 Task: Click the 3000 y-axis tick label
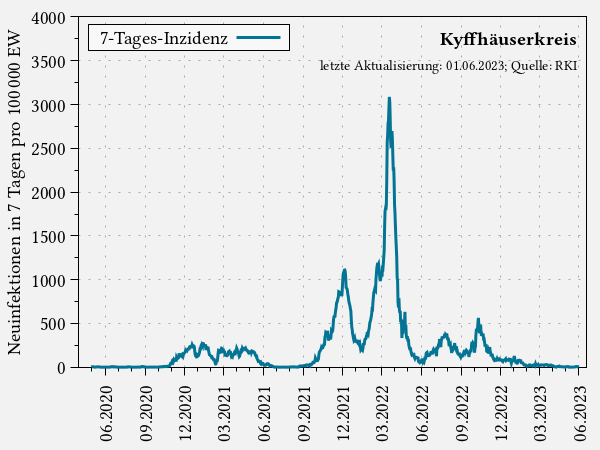49,105
